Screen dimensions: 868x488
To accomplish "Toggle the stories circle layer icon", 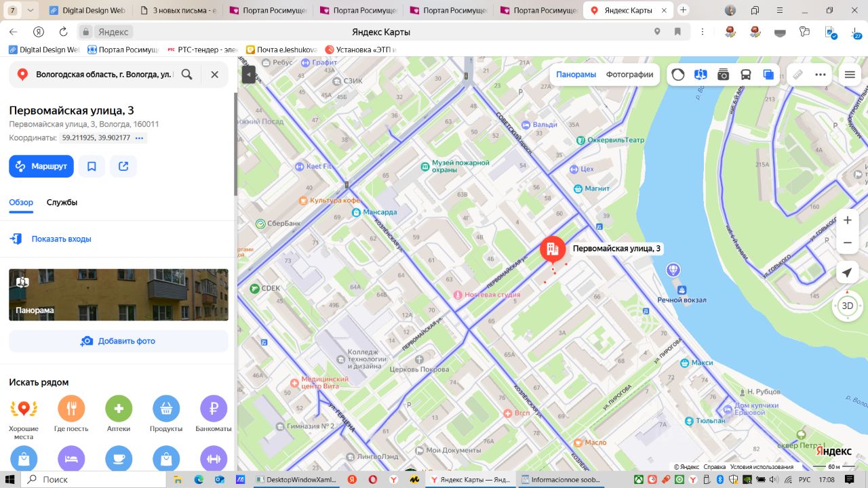I will (x=678, y=75).
